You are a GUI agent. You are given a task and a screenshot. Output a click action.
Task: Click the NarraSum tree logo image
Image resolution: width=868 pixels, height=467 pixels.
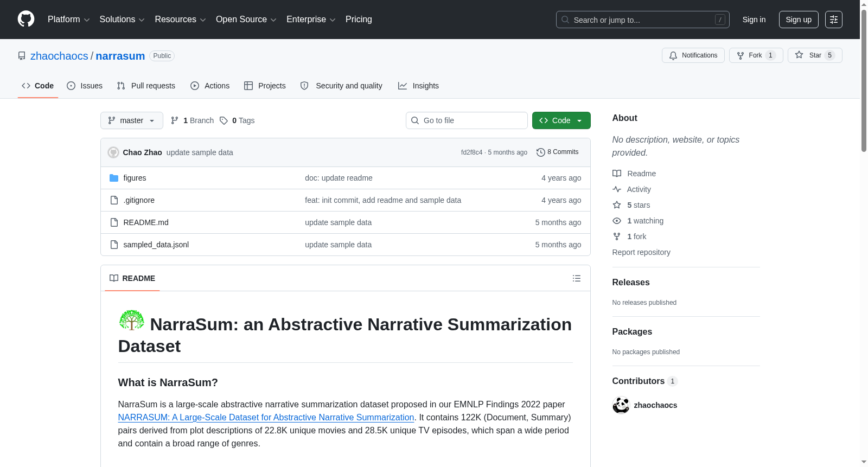132,320
